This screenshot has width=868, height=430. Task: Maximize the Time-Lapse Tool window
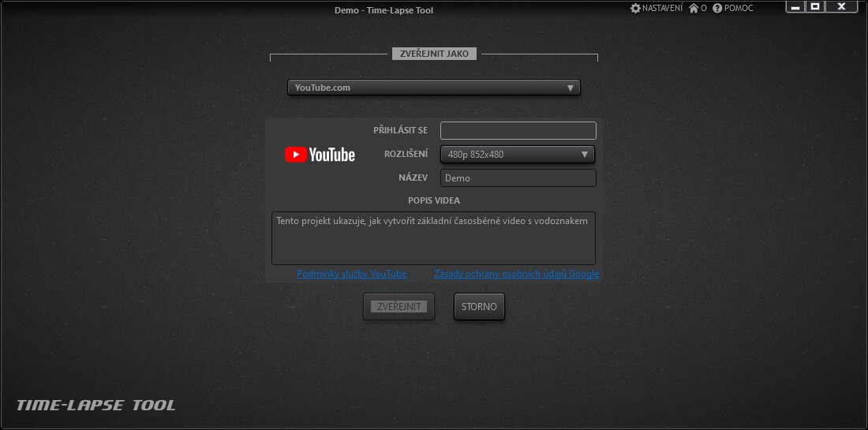(815, 7)
